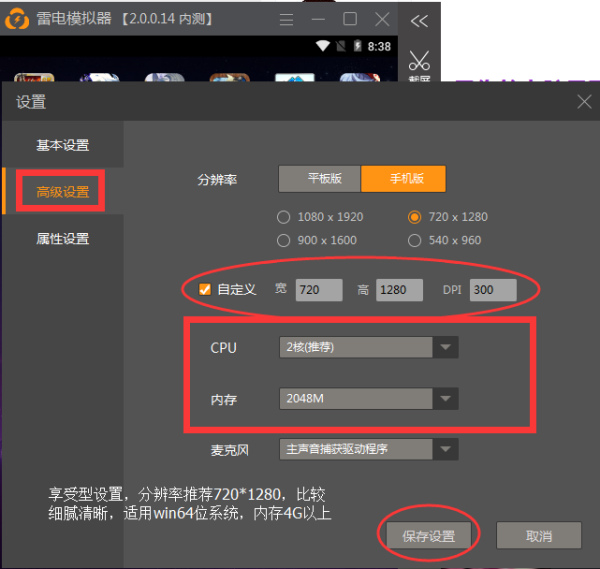Open the 基本设置 tab
Image resolution: width=600 pixels, height=569 pixels.
pos(63,145)
